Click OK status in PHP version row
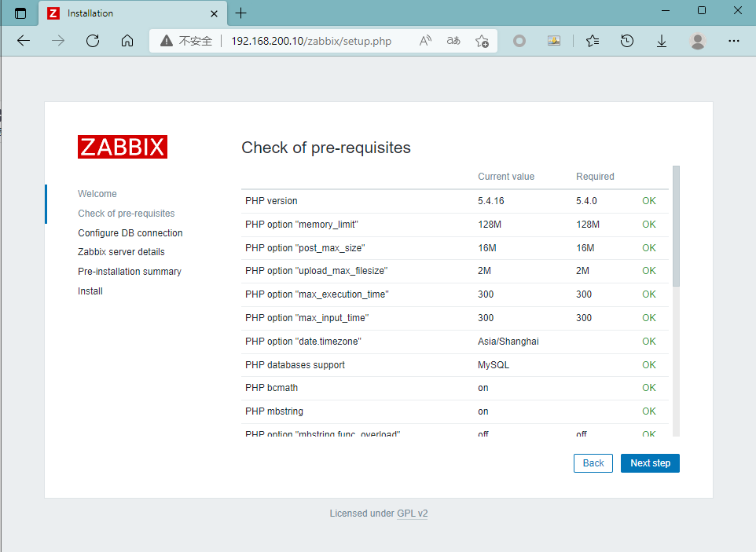 [648, 201]
